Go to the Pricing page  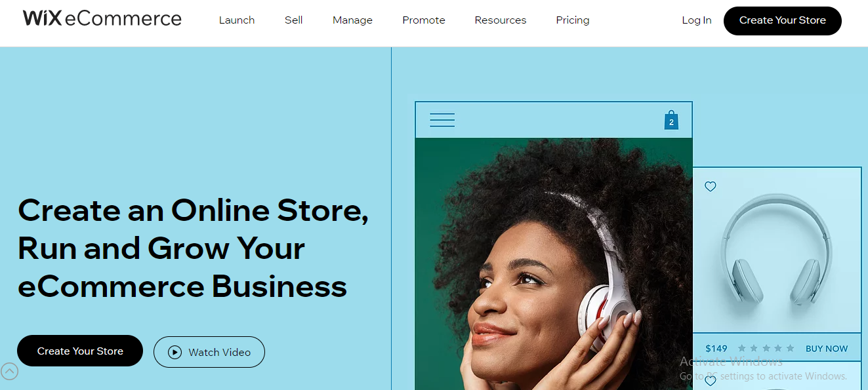point(573,20)
